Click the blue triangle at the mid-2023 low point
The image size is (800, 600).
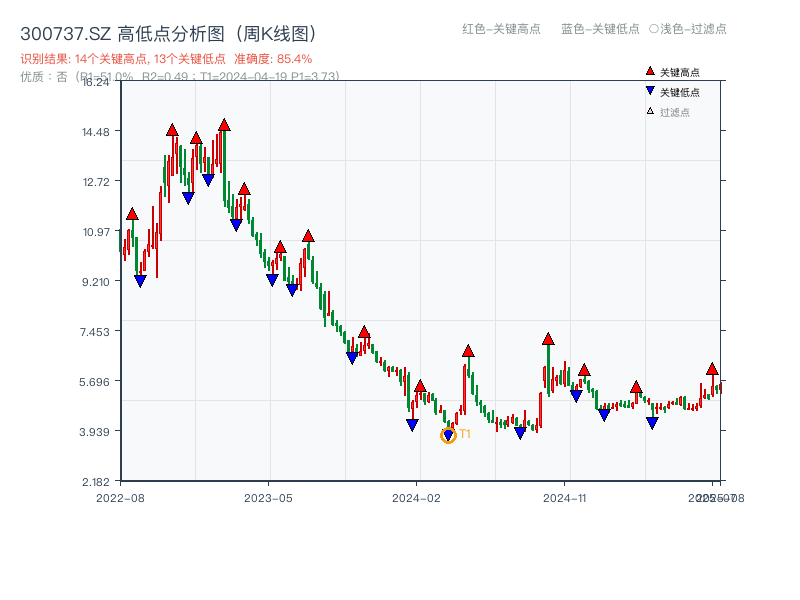(353, 356)
